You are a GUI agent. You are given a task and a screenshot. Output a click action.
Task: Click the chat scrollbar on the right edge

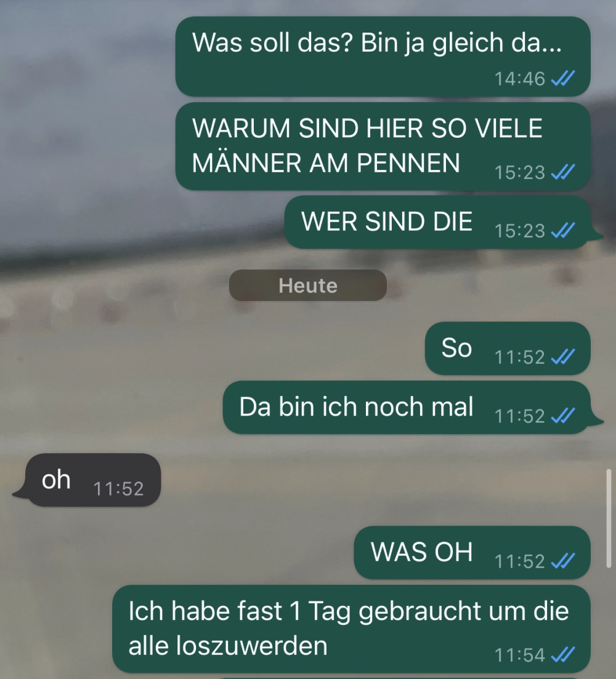coord(609,518)
